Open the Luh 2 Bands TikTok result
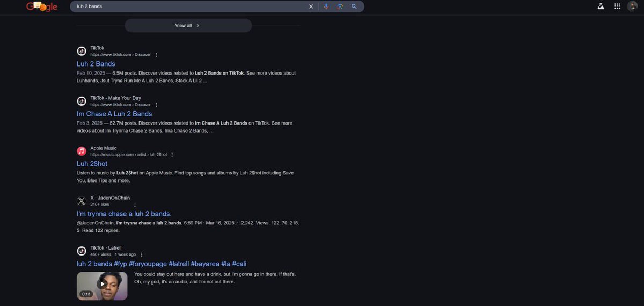This screenshot has height=306, width=644. coord(96,64)
